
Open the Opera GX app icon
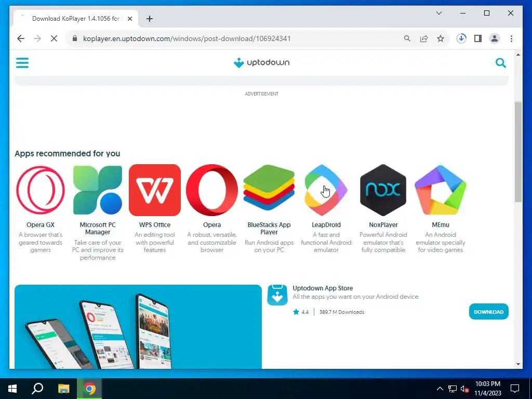41,190
